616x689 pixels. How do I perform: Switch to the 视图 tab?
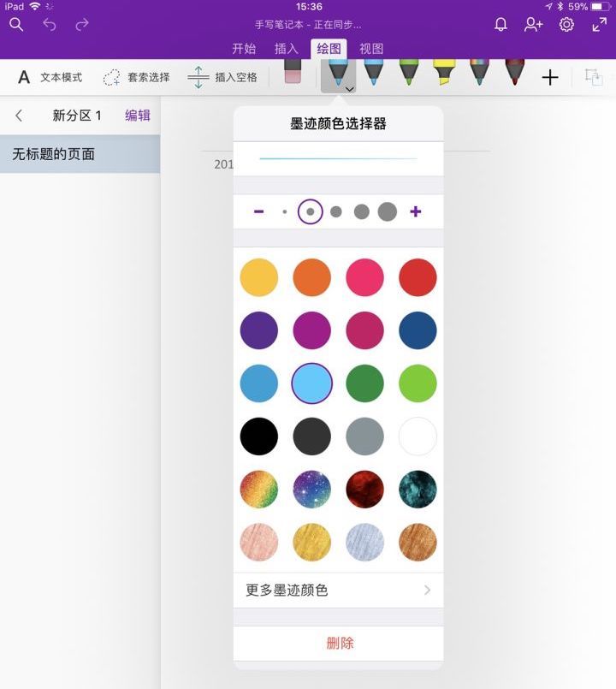click(371, 48)
